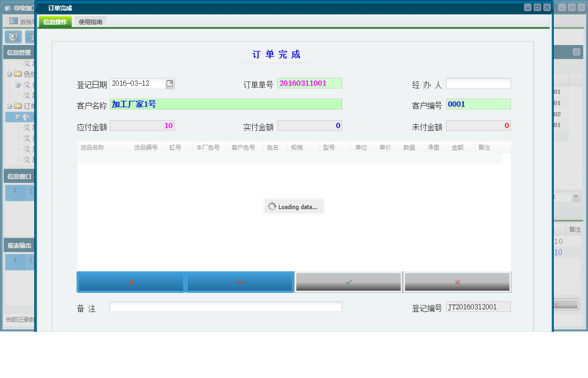This screenshot has height=378, width=588.
Task: Click the 客户编号 field showing 0001
Action: 478,104
